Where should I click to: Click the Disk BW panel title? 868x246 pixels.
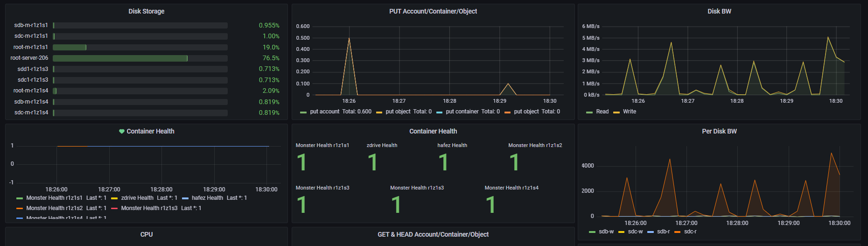coord(719,11)
